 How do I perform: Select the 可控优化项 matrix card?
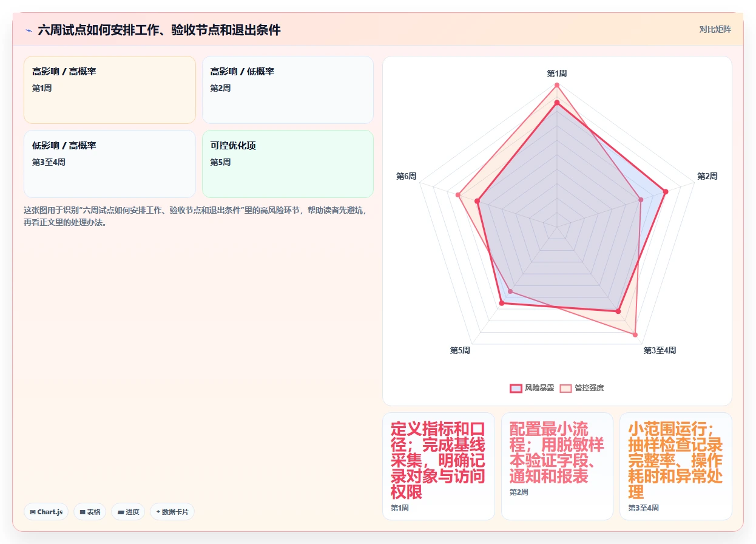tap(288, 164)
